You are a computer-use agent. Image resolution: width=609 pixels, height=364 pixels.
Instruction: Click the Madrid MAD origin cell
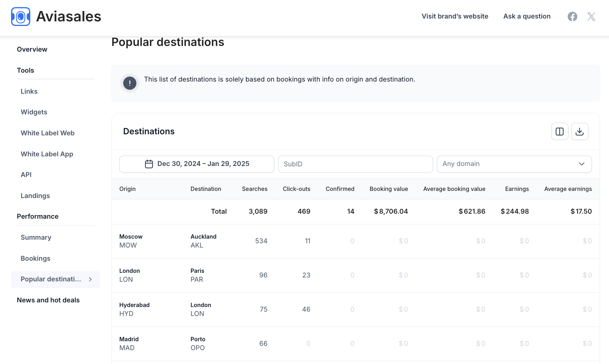[129, 344]
